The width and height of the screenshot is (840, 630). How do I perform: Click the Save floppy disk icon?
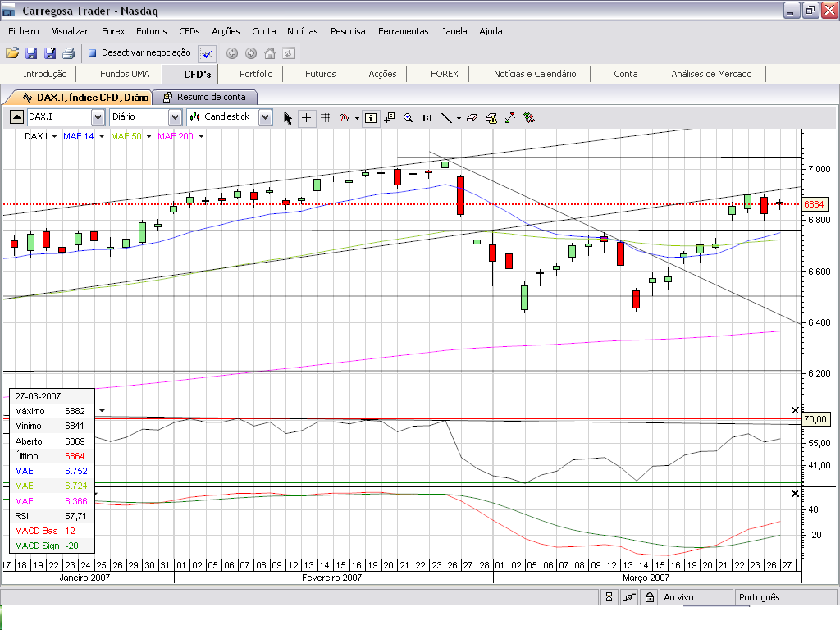[x=31, y=53]
